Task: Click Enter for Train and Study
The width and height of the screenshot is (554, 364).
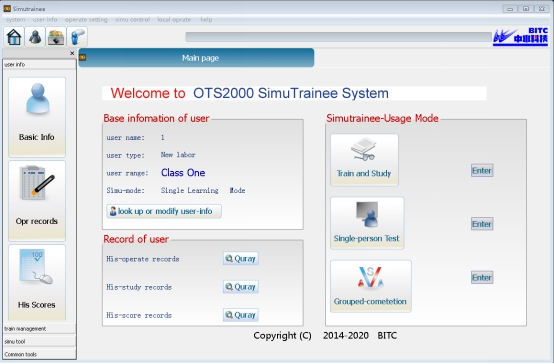Action: pos(482,171)
